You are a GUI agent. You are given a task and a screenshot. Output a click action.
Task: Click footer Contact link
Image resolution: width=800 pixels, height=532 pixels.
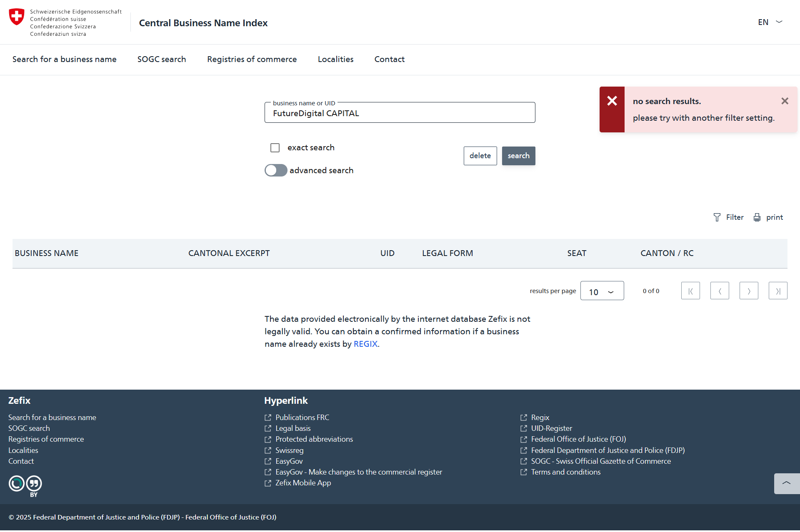point(21,461)
